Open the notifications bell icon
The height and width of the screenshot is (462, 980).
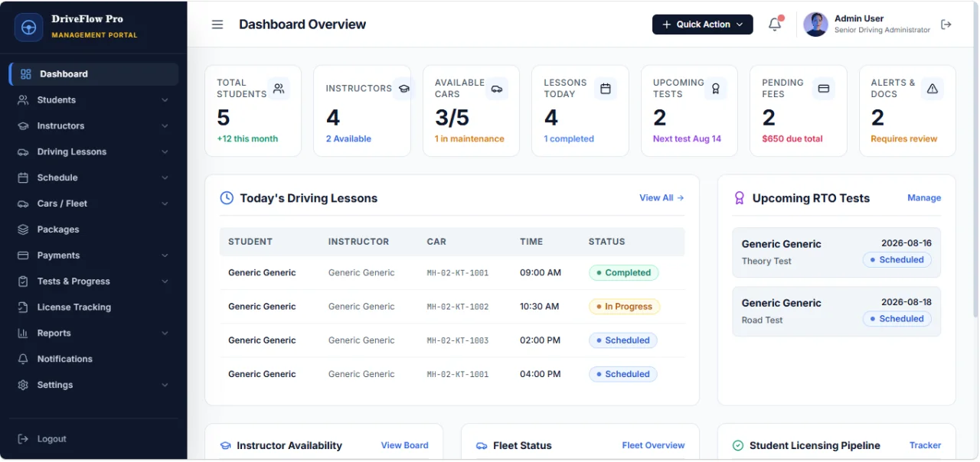[x=775, y=24]
